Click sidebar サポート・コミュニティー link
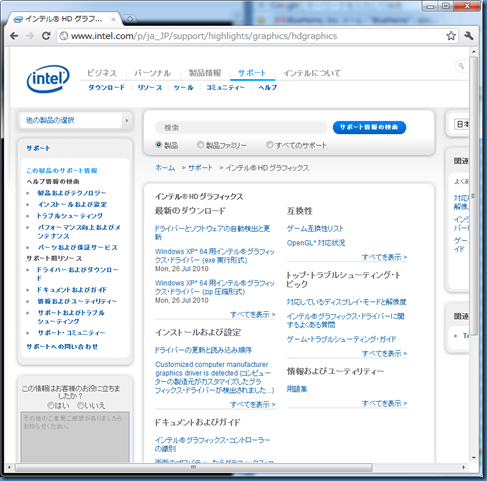 pos(71,333)
